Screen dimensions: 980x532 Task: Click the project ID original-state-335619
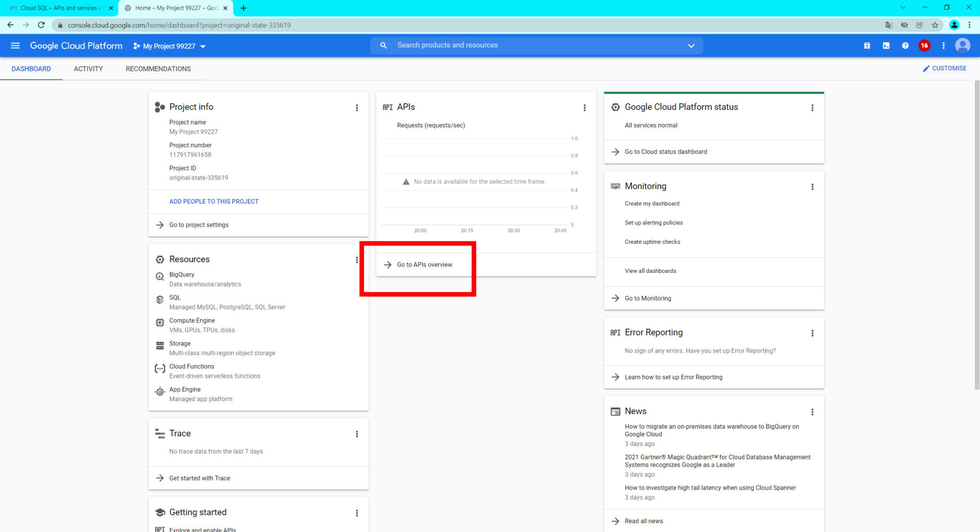click(x=199, y=178)
